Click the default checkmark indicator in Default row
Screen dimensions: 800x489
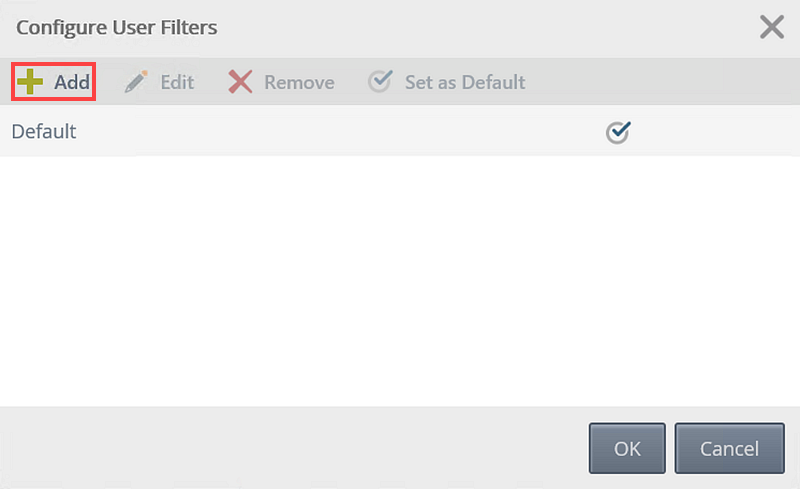(x=618, y=133)
